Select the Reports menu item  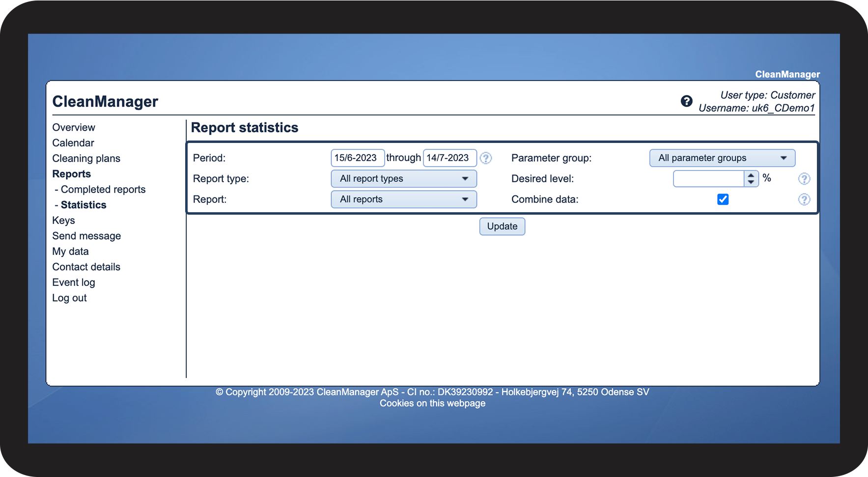(71, 174)
